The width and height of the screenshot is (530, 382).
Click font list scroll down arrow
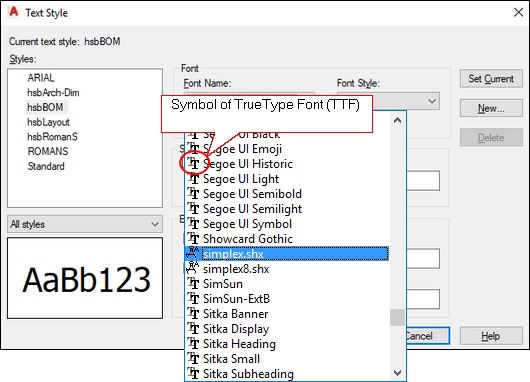(x=398, y=373)
